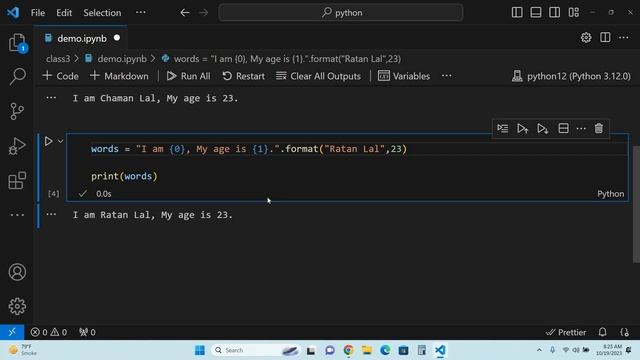Viewport: 640px width, 360px height.
Task: Click the Prettier status bar item
Action: point(566,332)
